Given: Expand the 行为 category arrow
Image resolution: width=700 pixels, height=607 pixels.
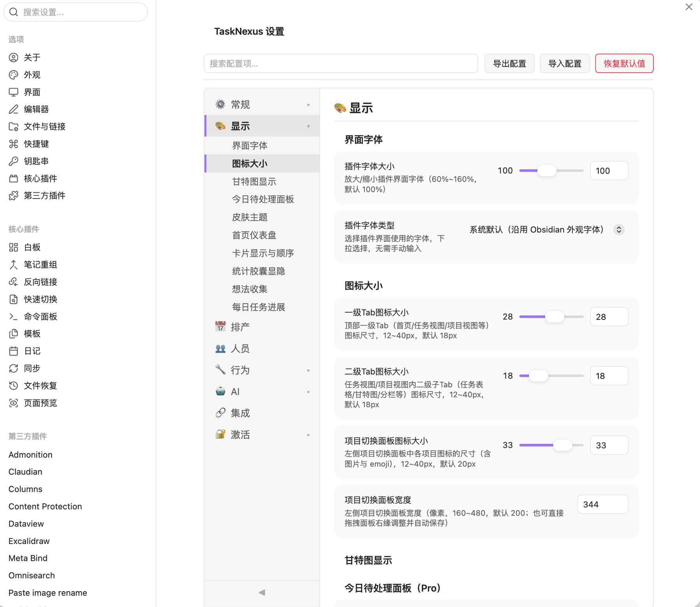Looking at the screenshot, I should 308,370.
